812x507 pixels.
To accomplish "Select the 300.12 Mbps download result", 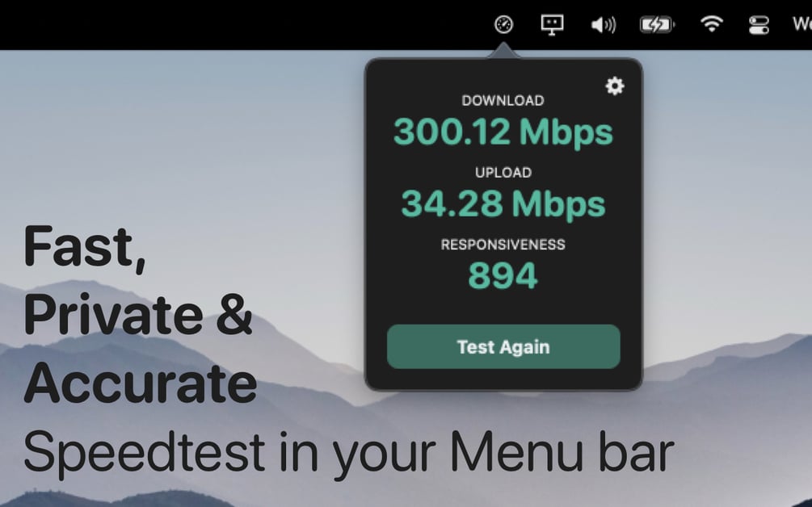I will coord(503,132).
